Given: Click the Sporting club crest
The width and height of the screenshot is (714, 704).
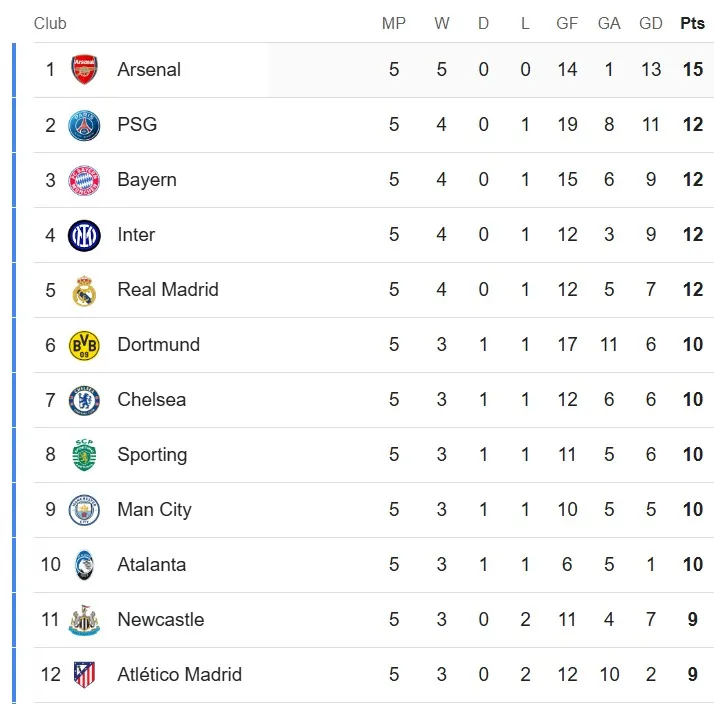Looking at the screenshot, I should pyautogui.click(x=84, y=455).
